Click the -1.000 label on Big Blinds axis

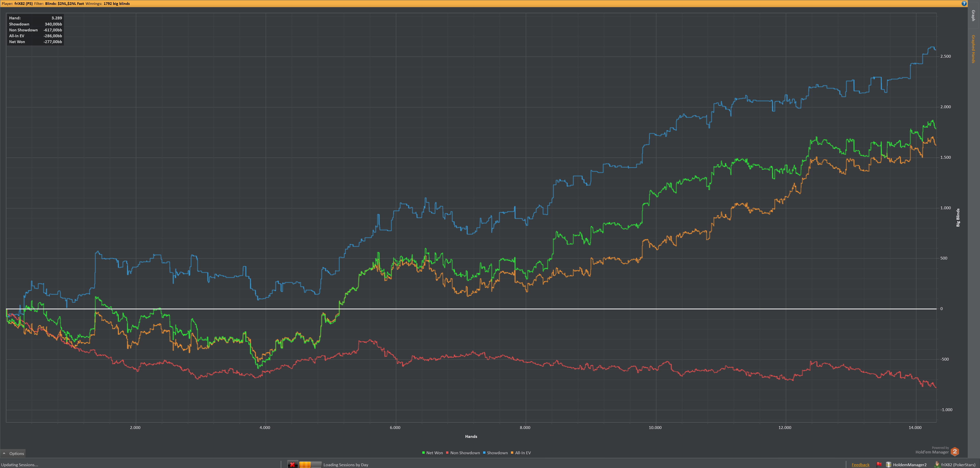(x=946, y=410)
